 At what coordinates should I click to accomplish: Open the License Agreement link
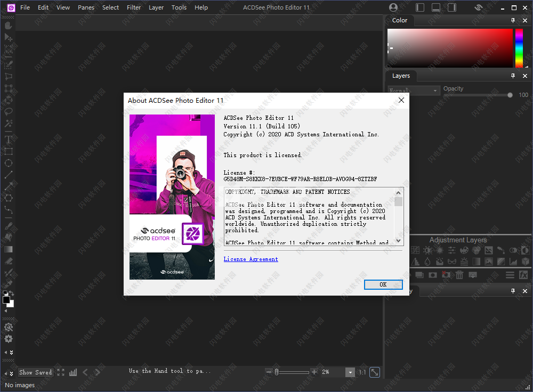[251, 259]
